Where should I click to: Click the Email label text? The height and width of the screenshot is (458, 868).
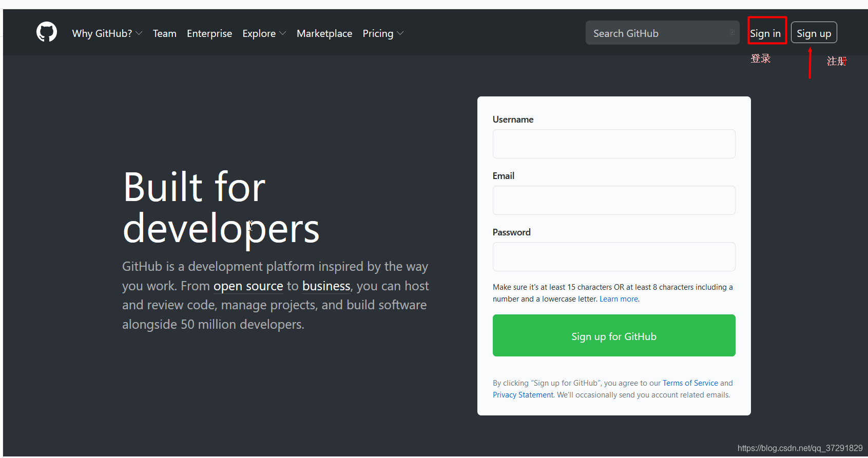(x=504, y=176)
